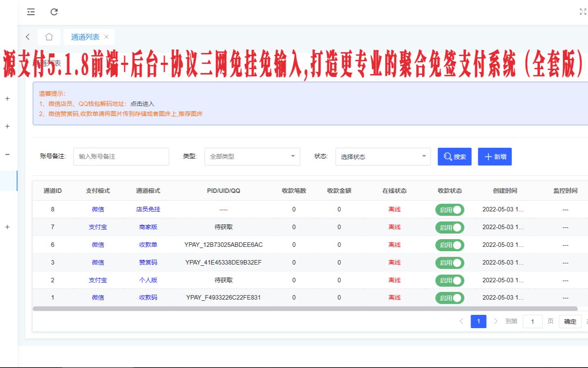Go back with the left chevron
The image size is (588, 368).
point(28,37)
